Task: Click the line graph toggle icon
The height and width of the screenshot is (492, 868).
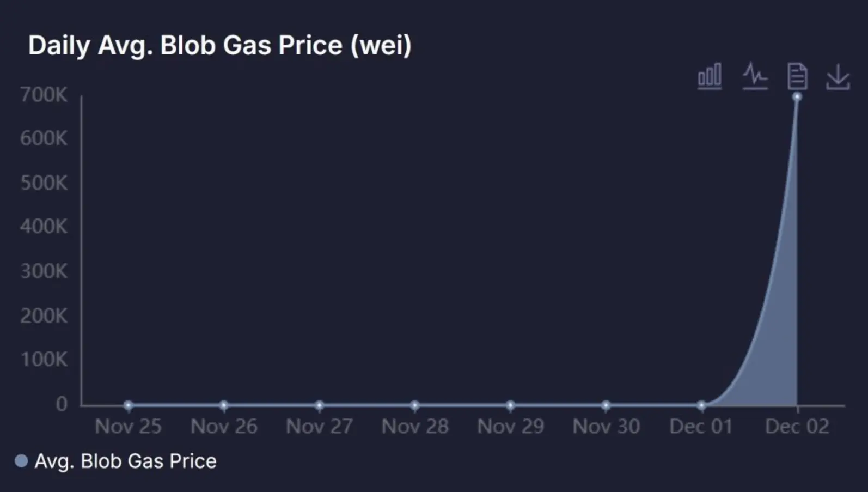Action: (755, 76)
